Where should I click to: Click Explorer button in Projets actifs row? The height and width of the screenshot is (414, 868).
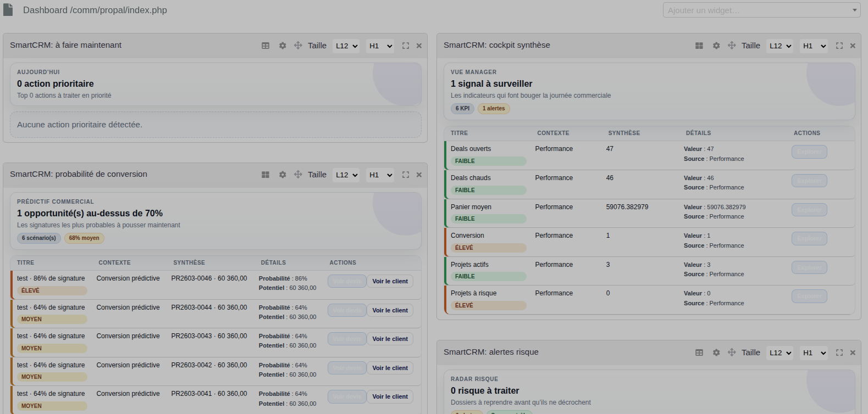[x=809, y=267]
